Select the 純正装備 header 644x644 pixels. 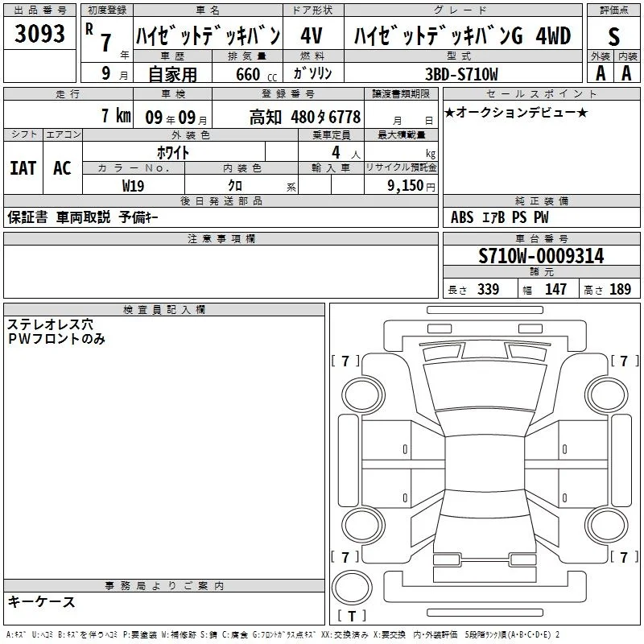coord(541,200)
